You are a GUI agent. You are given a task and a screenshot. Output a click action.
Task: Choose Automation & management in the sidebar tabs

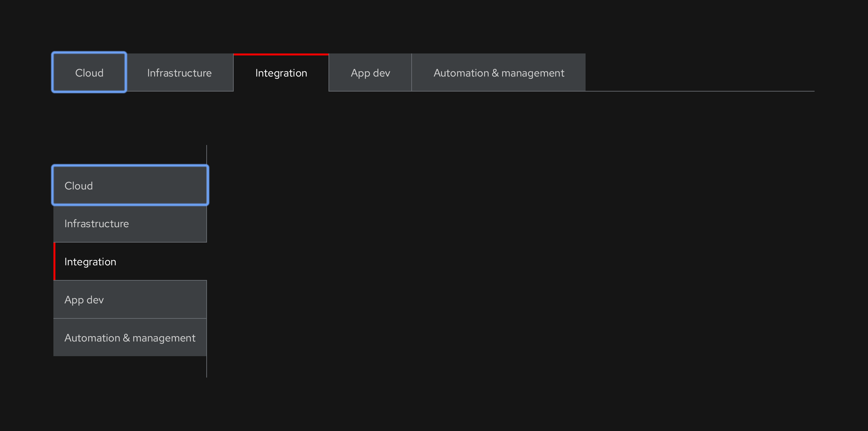coord(130,337)
